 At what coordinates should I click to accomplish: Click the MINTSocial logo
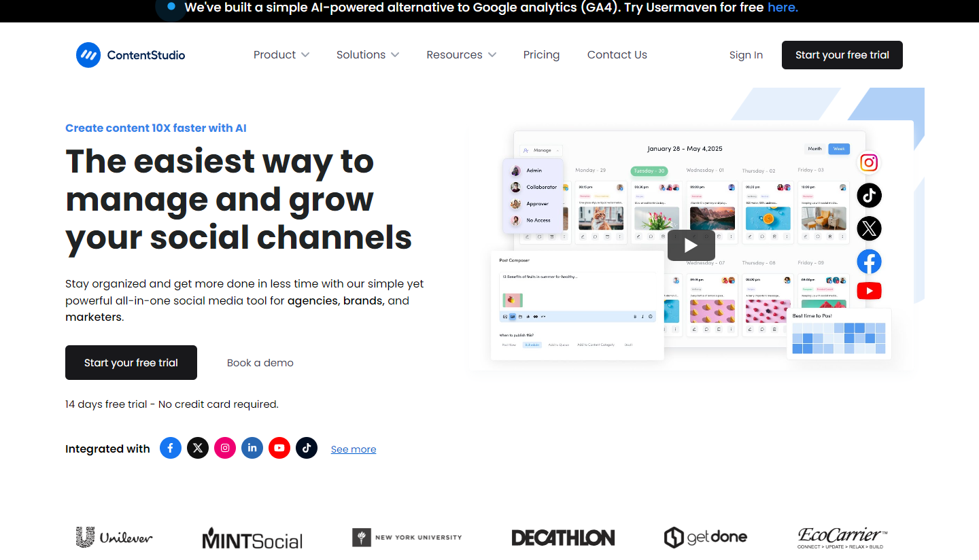pyautogui.click(x=252, y=539)
